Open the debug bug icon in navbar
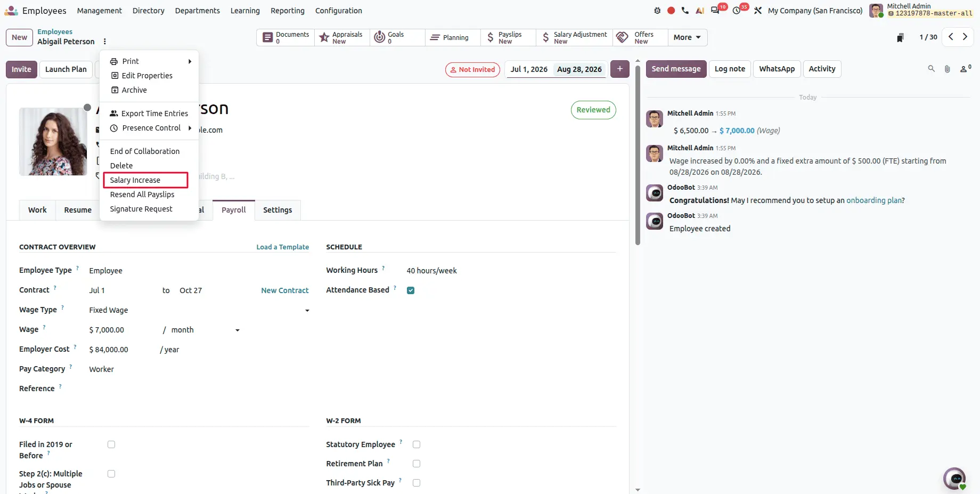Image resolution: width=980 pixels, height=494 pixels. (x=657, y=11)
